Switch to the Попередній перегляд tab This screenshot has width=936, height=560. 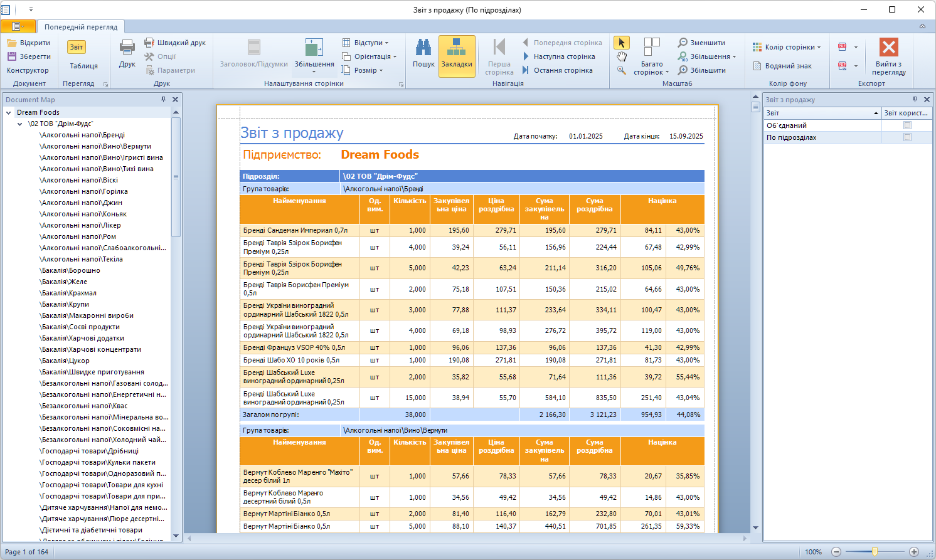point(81,27)
